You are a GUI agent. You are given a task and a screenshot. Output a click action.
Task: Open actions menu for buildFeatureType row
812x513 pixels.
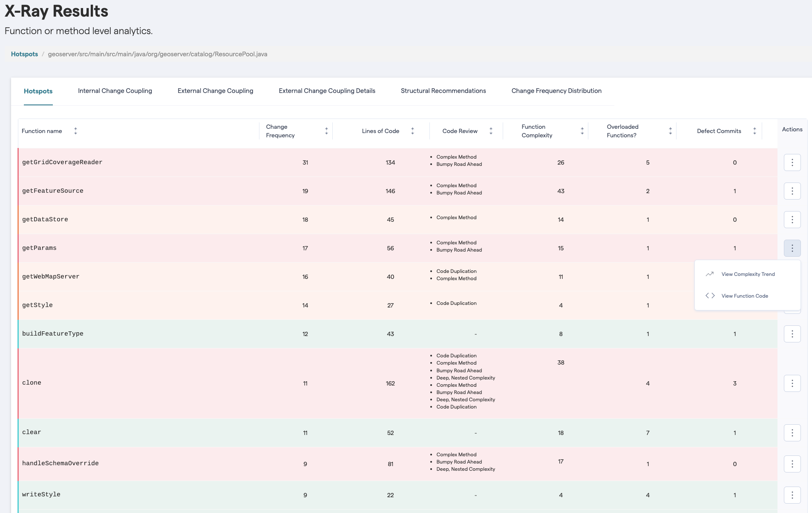coord(792,334)
